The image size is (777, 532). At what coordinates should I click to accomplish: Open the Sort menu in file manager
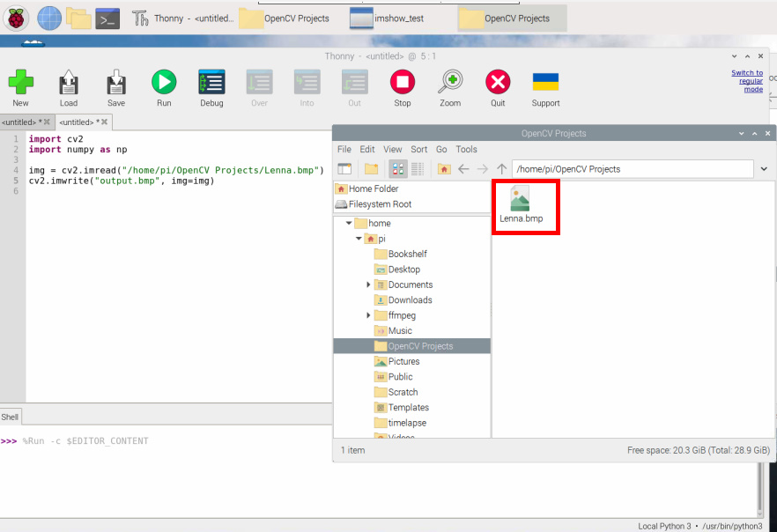[x=418, y=149]
